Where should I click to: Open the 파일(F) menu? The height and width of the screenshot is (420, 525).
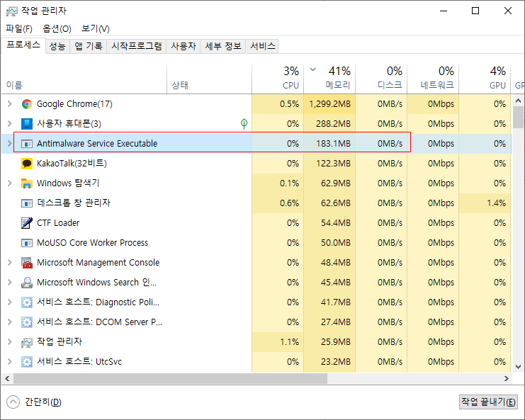19,29
